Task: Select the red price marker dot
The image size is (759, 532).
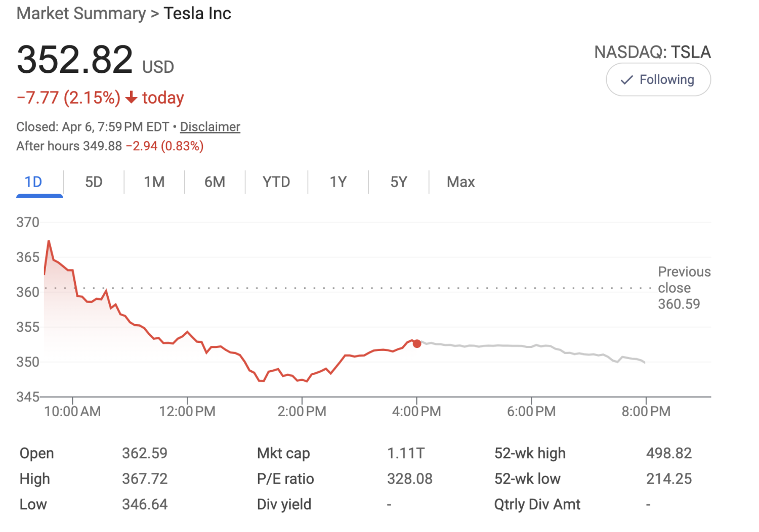Action: 416,343
